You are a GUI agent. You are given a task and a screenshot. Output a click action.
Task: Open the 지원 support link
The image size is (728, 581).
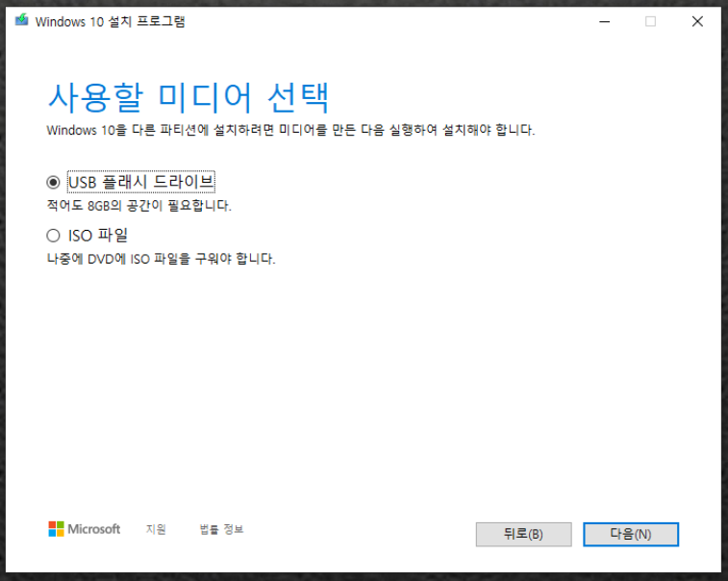[156, 529]
